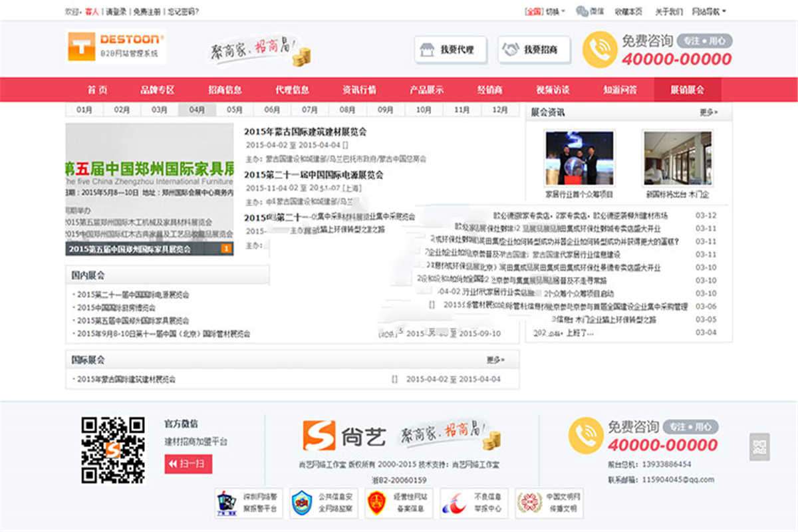Open 2015年蒙古国际建筑建材展览会 under 国际展会
This screenshot has height=532, width=798.
point(126,379)
